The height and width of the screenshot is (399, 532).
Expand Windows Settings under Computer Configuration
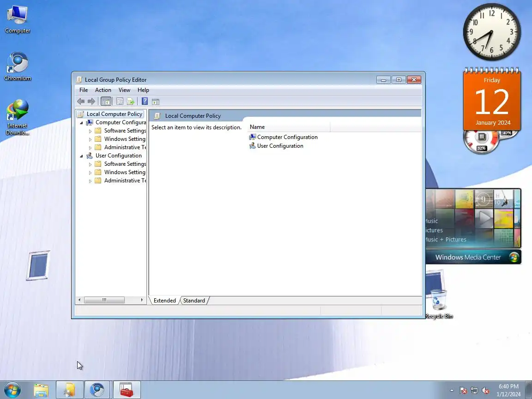[90, 139]
